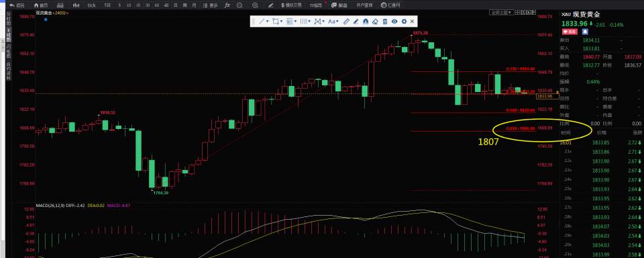Viewport: 644px width, 258px height.
Task: Select the 30-minute timeframe
Action: 148,5
